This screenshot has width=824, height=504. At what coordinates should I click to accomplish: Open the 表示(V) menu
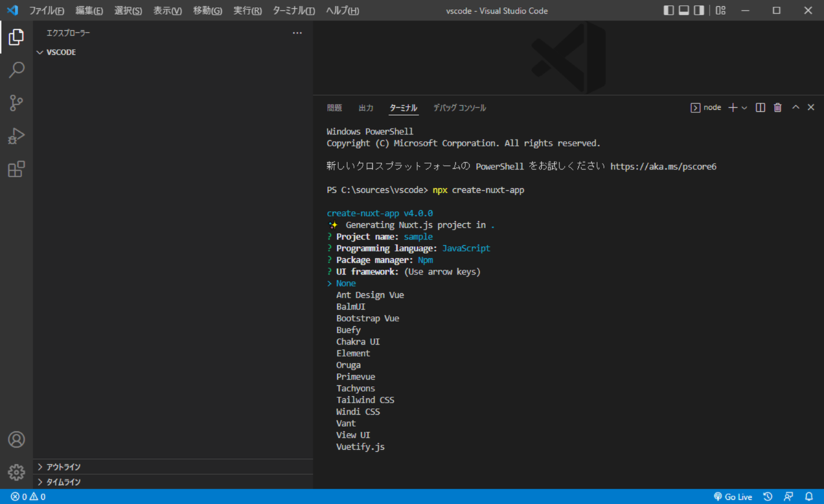point(168,11)
